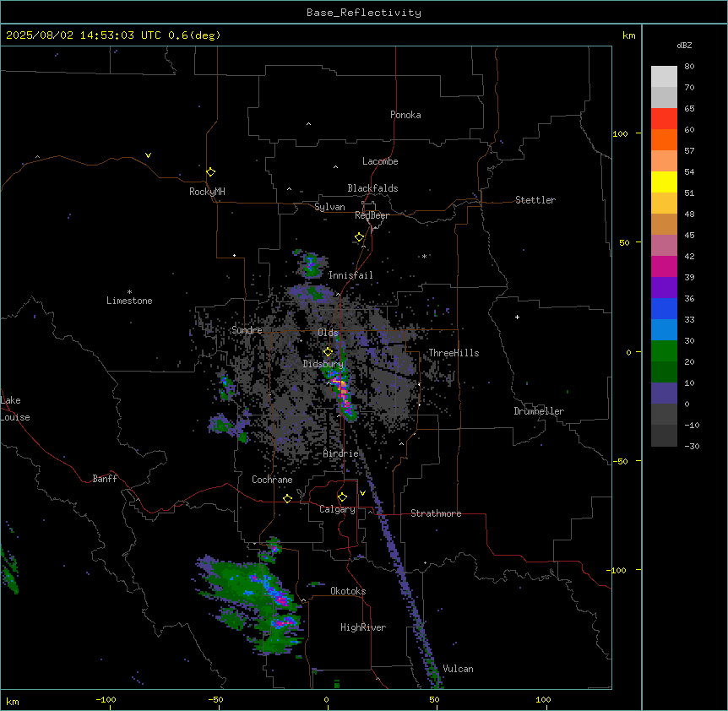Viewport: 728px width, 711px height.
Task: Click the white plus marker north of Drumheller
Action: tap(517, 317)
